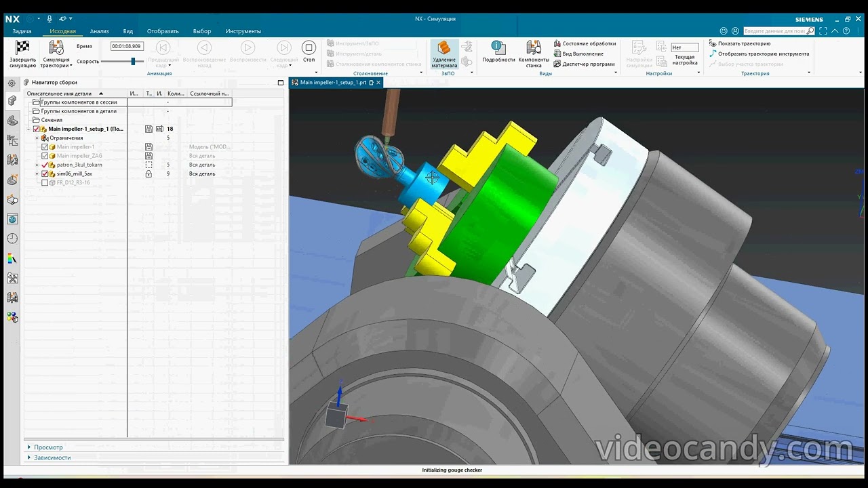Open the sidebar settings gear icon
868x488 pixels.
pos(12,83)
